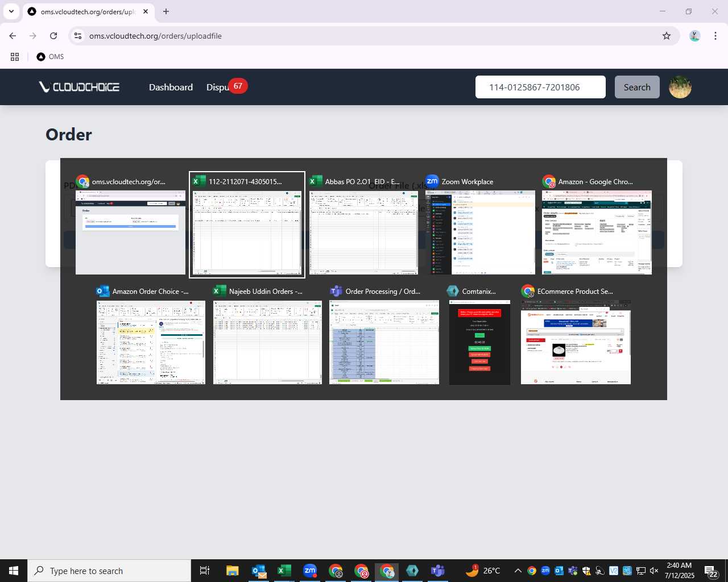728x582 pixels.
Task: Open the Chrome apps grid icon
Action: tap(15, 57)
